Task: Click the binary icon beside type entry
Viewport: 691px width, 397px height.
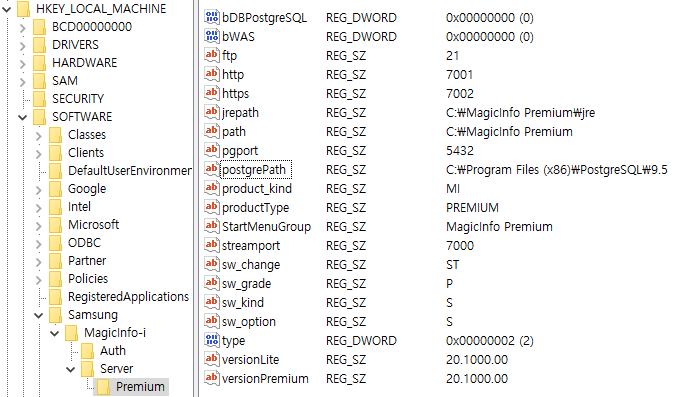Action: (212, 340)
